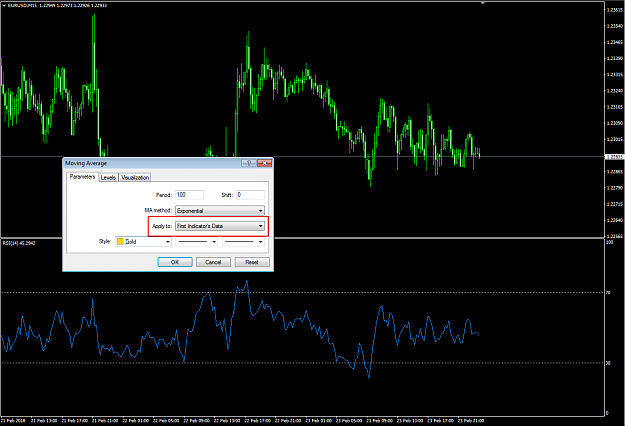Click the Reset button

click(x=252, y=262)
